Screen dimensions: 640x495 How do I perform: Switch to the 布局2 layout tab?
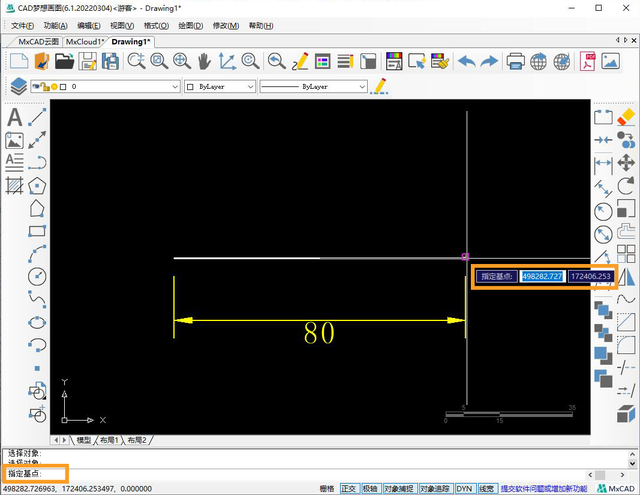[x=137, y=440]
